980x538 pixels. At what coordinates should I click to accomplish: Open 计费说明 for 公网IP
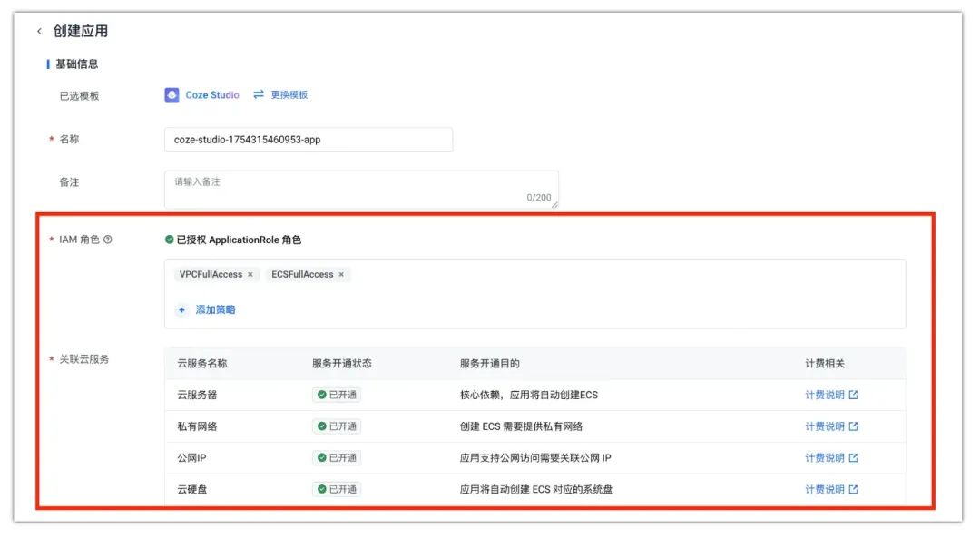[824, 458]
